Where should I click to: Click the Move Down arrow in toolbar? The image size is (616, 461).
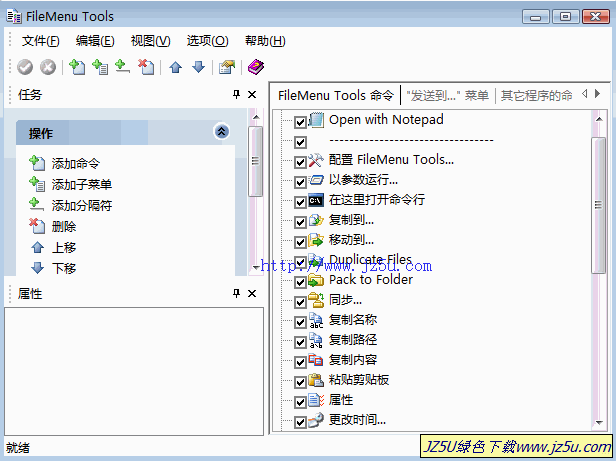coord(198,68)
